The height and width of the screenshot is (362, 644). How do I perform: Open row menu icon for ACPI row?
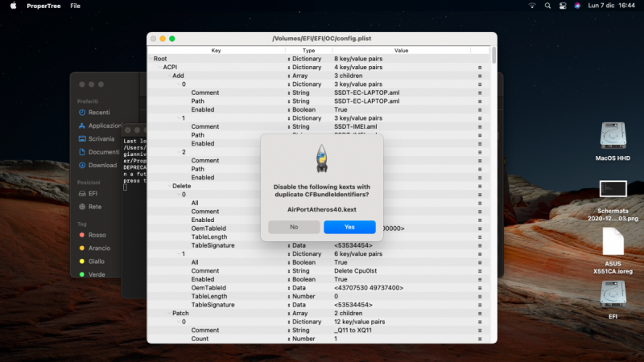pos(480,68)
